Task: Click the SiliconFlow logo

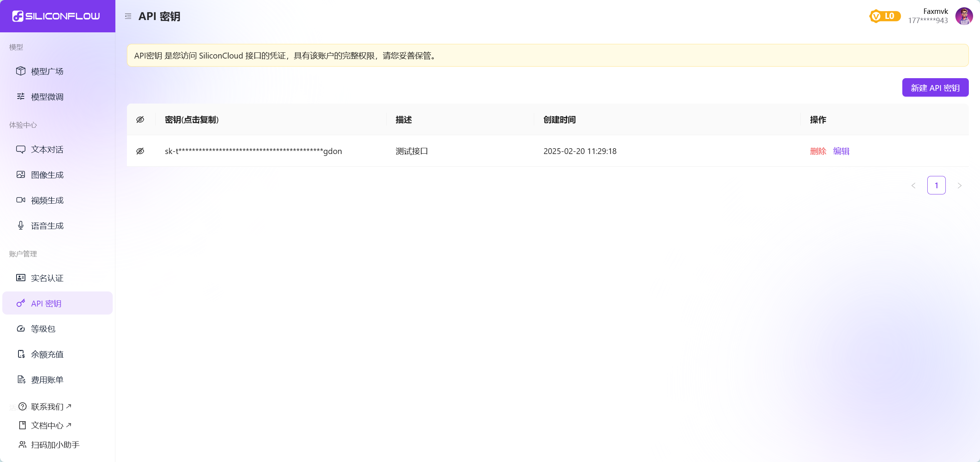Action: pos(56,16)
